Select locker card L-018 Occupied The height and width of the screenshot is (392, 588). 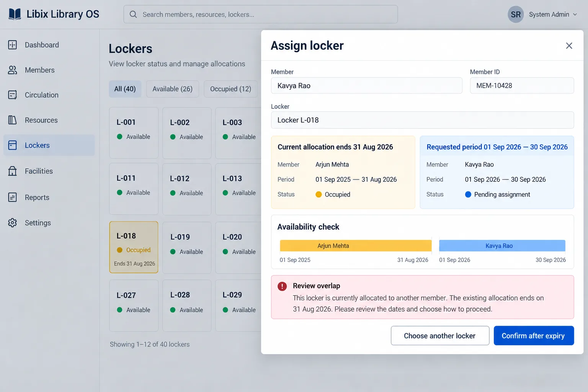pyautogui.click(x=134, y=247)
